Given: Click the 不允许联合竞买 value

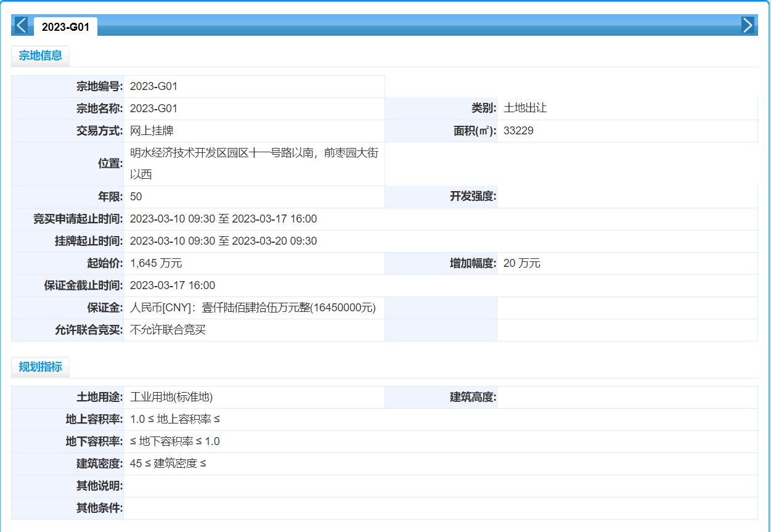Looking at the screenshot, I should click(x=168, y=330).
